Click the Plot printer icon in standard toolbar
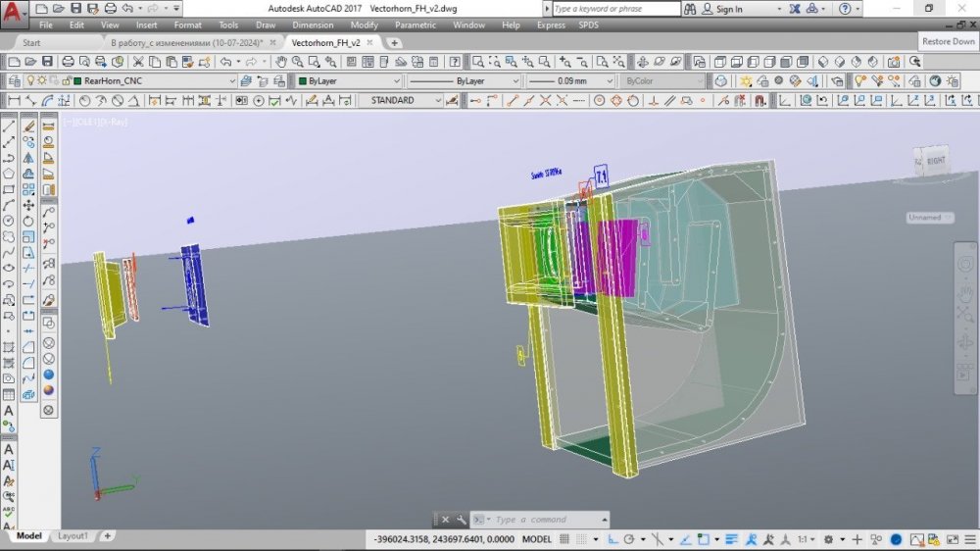Screen dimensions: 980x551 69,62
